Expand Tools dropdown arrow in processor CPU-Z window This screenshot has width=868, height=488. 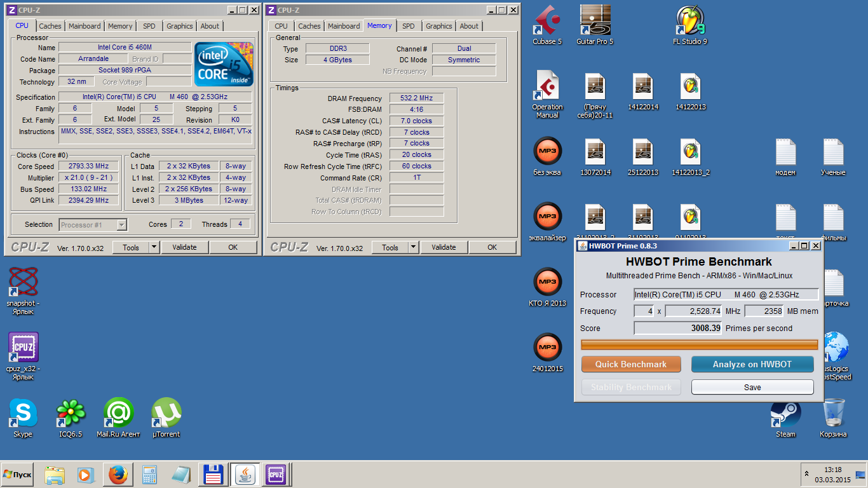(154, 247)
